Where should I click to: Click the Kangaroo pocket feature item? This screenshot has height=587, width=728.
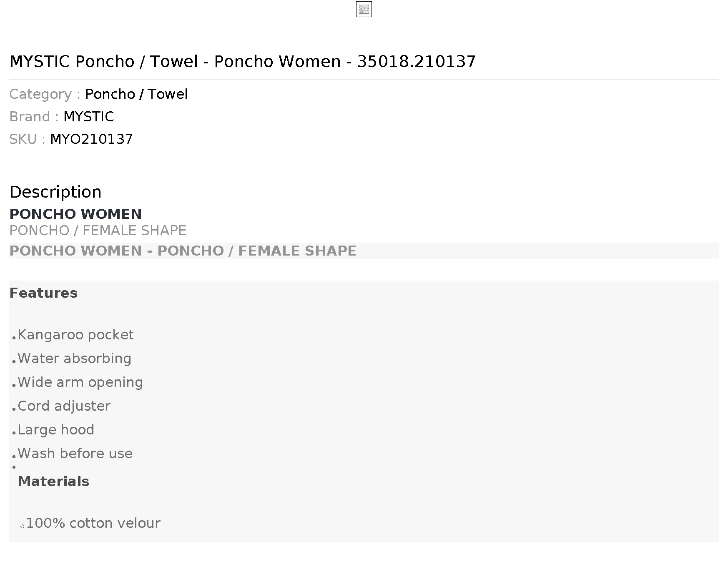(x=75, y=335)
